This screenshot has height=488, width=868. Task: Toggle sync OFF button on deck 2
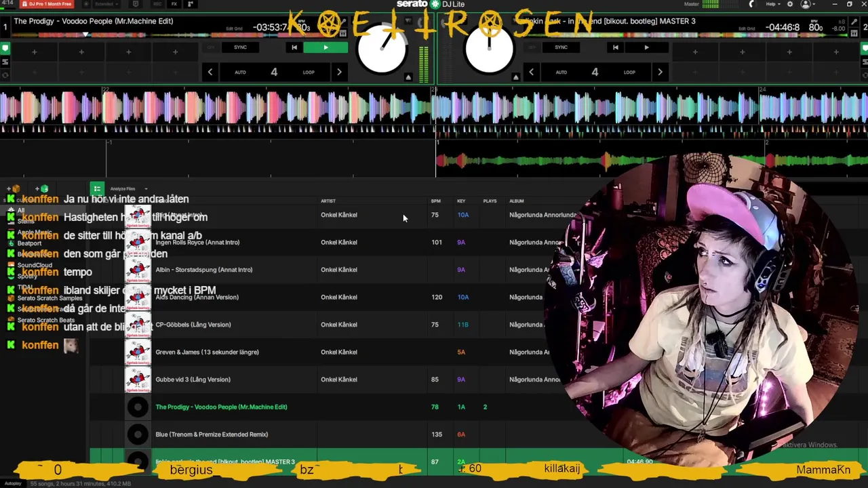point(531,47)
